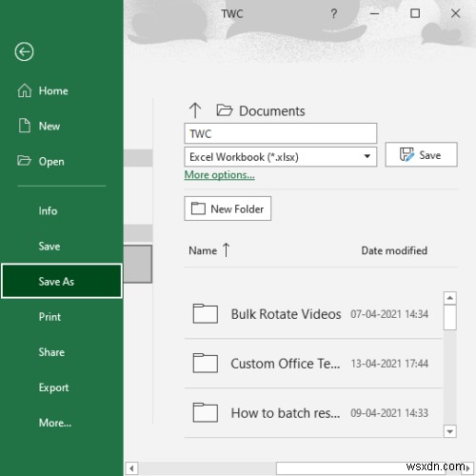
Task: Click the question mark help icon
Action: [333, 13]
